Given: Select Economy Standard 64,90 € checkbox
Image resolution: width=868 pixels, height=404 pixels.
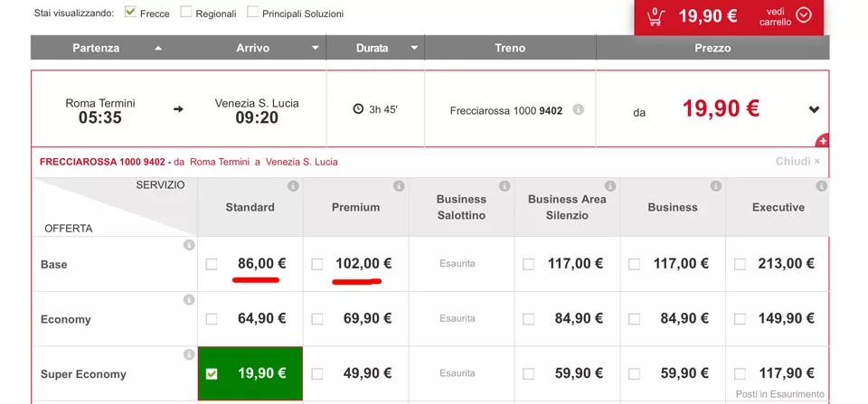Looking at the screenshot, I should click(x=212, y=319).
